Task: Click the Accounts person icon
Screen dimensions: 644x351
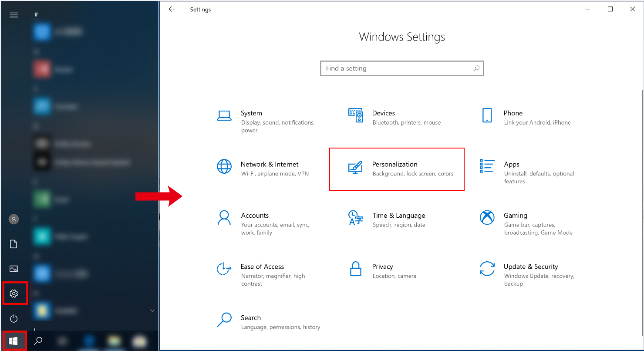Action: coord(224,217)
